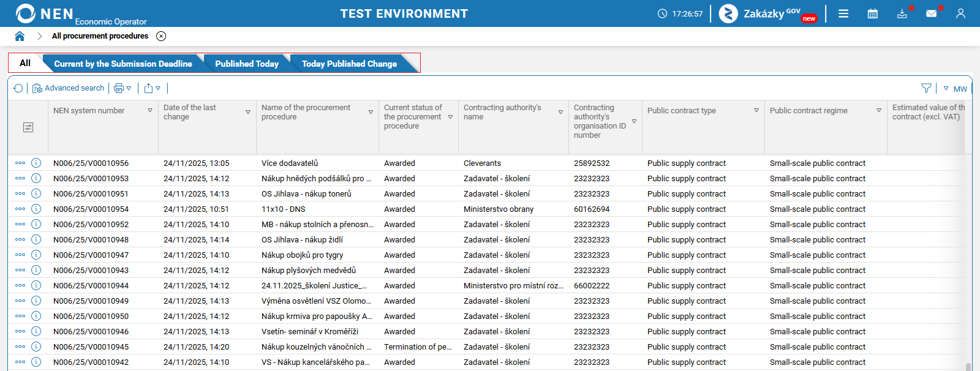
Task: Click the NEN logo
Action: 44,13
